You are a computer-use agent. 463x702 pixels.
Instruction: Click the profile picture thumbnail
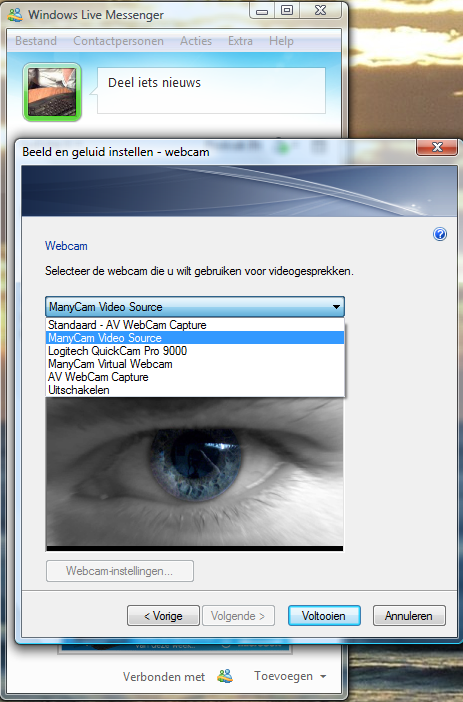pos(52,92)
